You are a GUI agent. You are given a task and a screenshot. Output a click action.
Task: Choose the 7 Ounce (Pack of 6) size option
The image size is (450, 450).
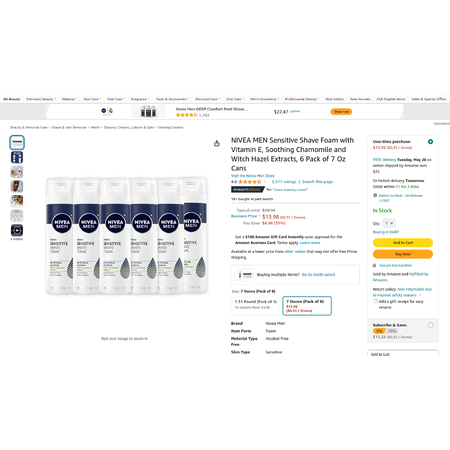[307, 306]
